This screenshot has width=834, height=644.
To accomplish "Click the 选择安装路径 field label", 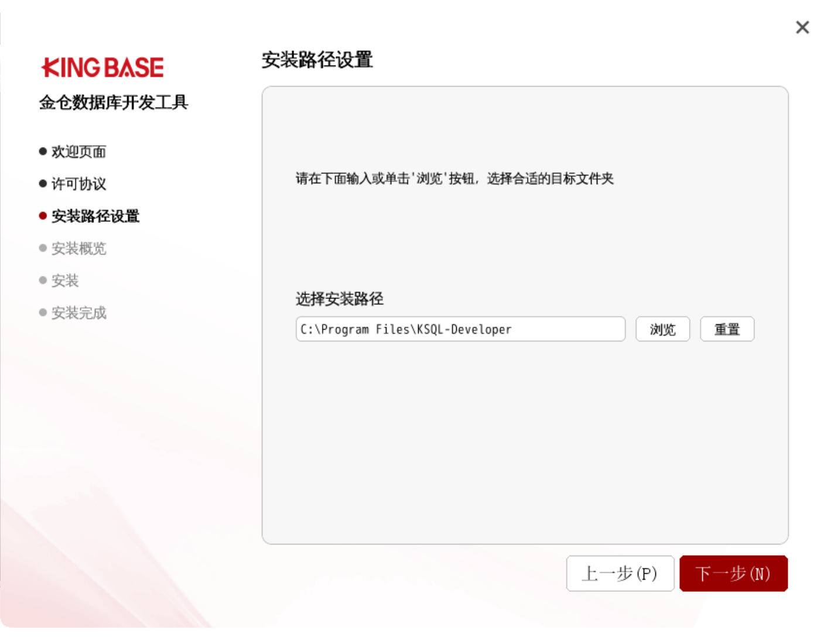I will click(x=339, y=299).
